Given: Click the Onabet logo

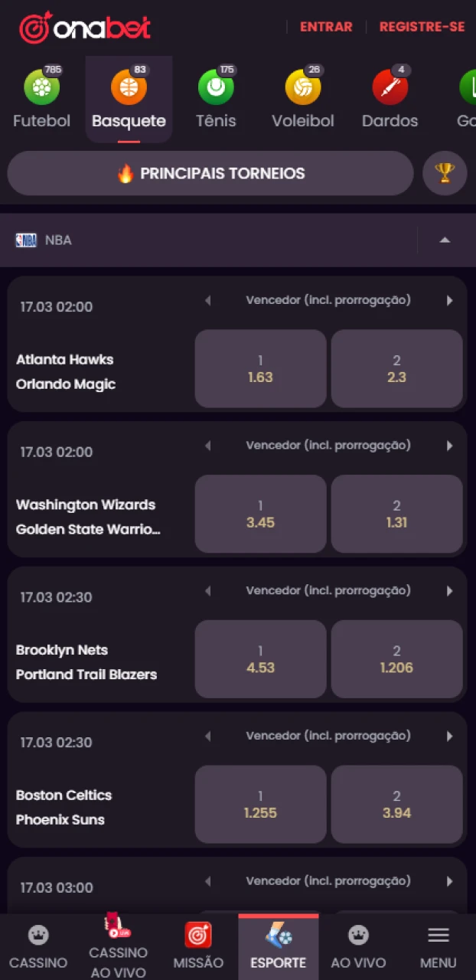Looking at the screenshot, I should [x=84, y=25].
